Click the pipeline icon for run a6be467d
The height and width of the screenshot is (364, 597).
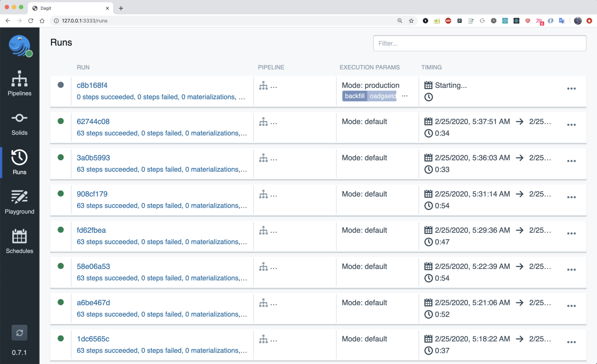(x=264, y=303)
